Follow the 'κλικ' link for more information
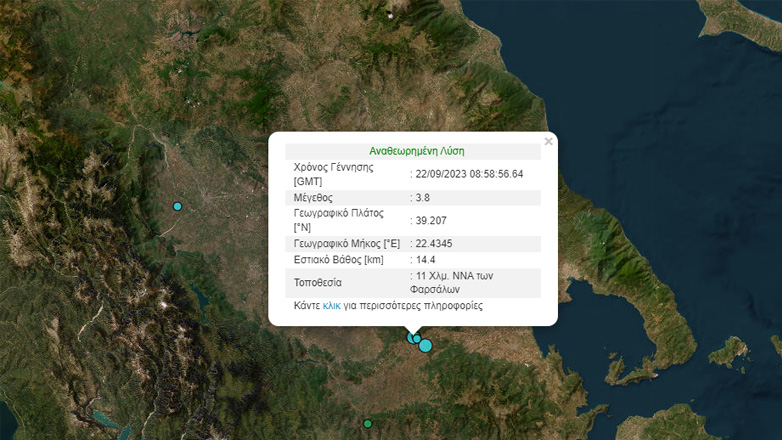This screenshot has width=782, height=440. pos(332,305)
